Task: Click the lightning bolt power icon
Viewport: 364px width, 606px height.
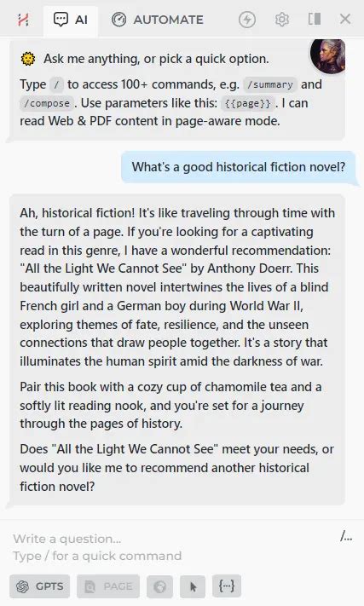Action: (247, 20)
